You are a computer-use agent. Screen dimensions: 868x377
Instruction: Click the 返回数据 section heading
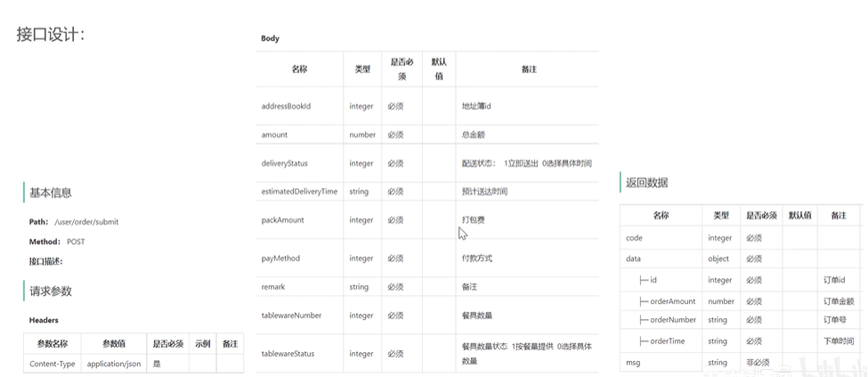pos(646,183)
